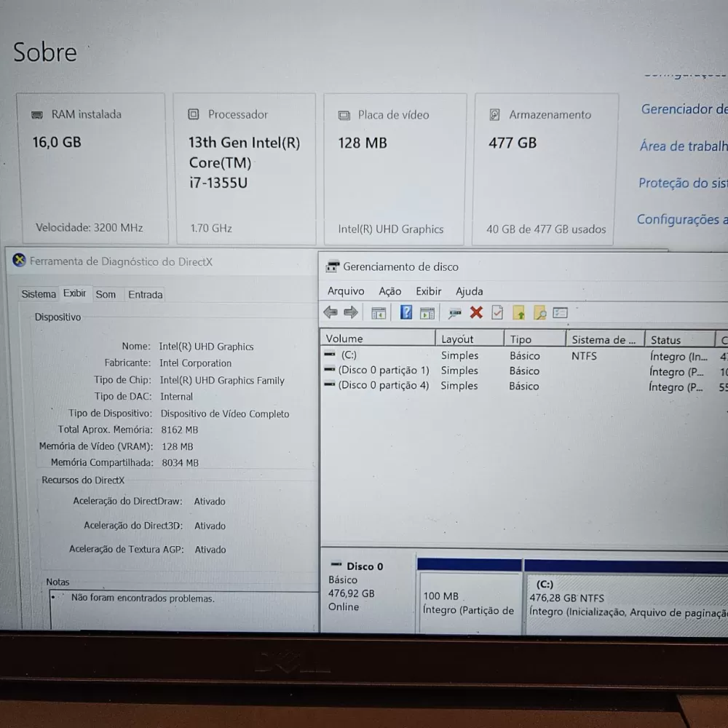Click the settings list view icon
The width and height of the screenshot is (728, 728).
[x=561, y=313]
